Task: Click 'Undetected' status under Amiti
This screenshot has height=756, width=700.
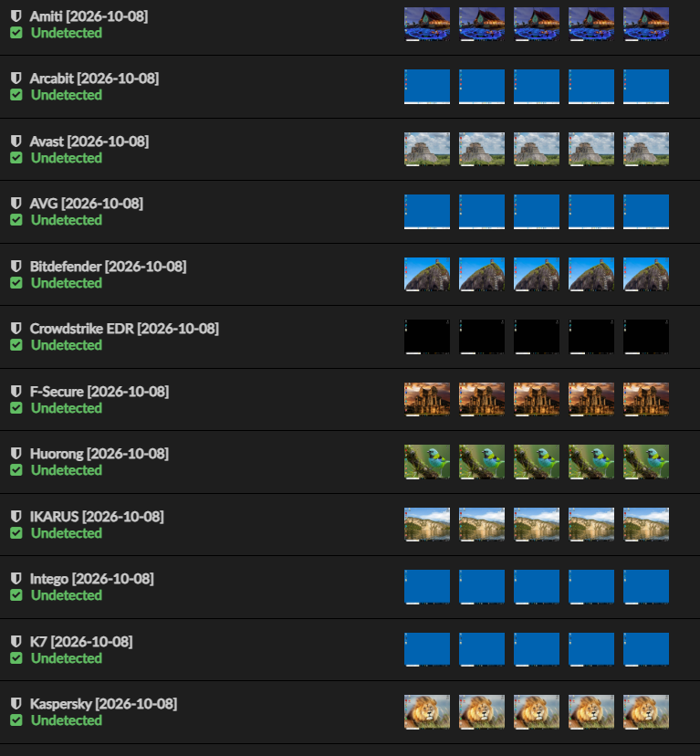Action: 67,33
